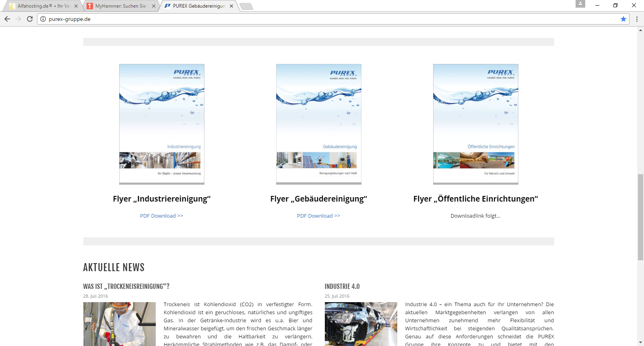Image resolution: width=644 pixels, height=346 pixels.
Task: Click the Trockeneisreinigung article photo
Action: click(x=120, y=324)
